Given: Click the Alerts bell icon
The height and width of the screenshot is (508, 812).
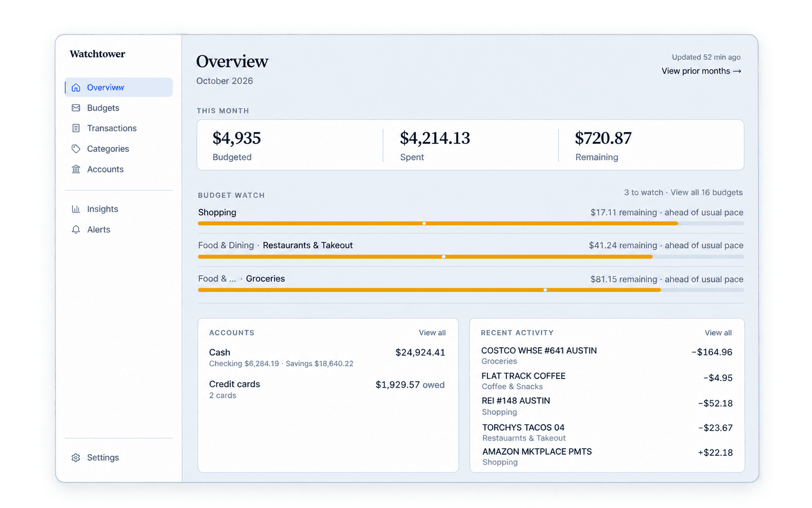Looking at the screenshot, I should (x=76, y=229).
